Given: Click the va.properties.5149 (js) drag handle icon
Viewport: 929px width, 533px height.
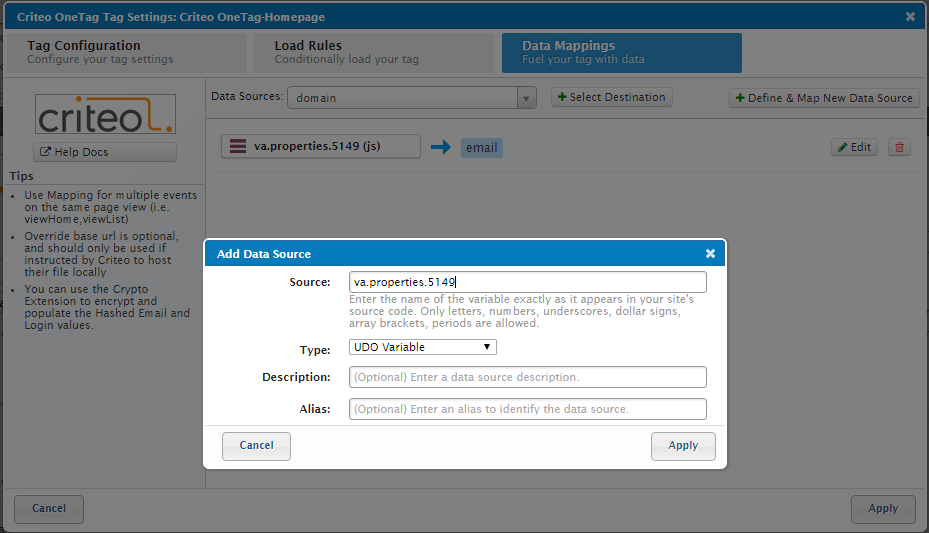Looking at the screenshot, I should click(x=238, y=146).
